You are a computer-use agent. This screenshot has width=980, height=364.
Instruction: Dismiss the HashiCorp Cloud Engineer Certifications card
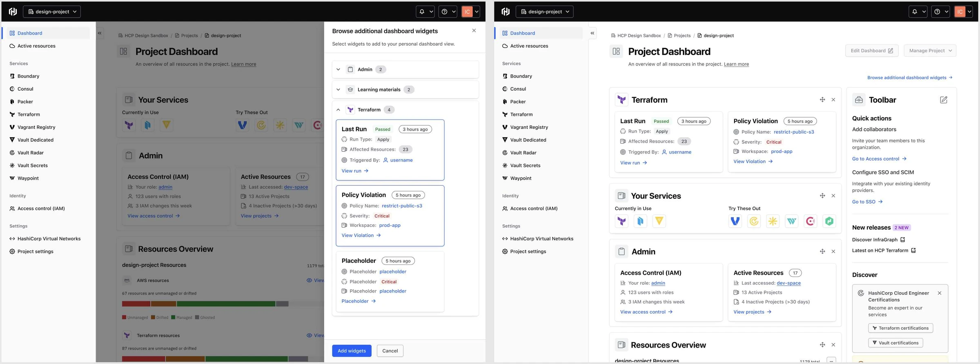click(940, 293)
